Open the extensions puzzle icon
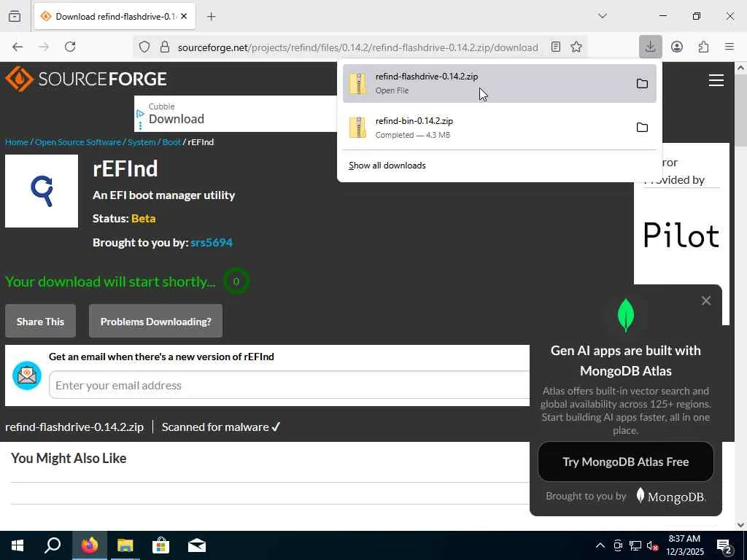The width and height of the screenshot is (747, 560). 703,47
